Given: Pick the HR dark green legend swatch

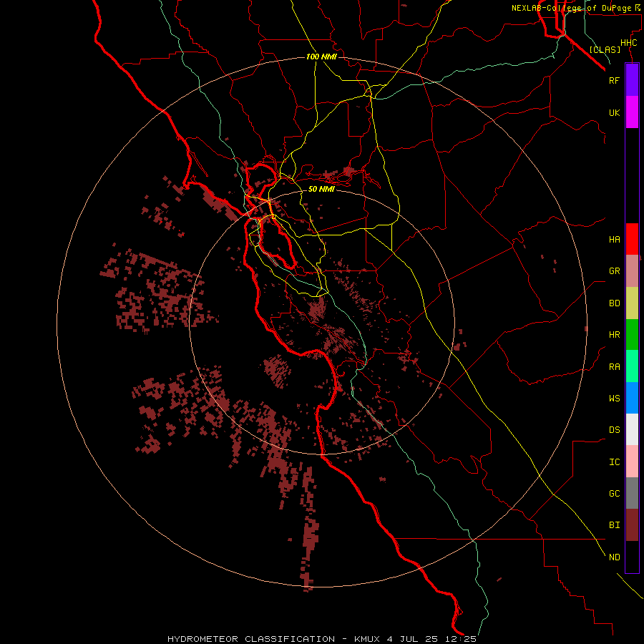Looking at the screenshot, I should pyautogui.click(x=632, y=335).
